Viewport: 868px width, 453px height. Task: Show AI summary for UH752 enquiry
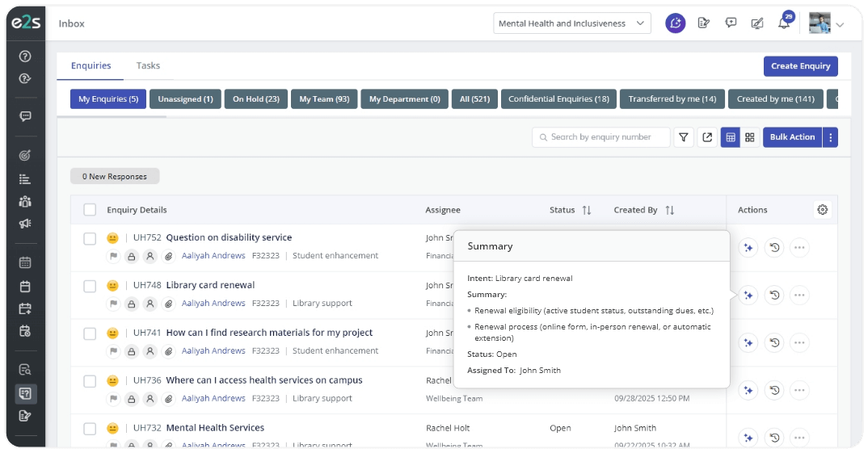pyautogui.click(x=748, y=247)
